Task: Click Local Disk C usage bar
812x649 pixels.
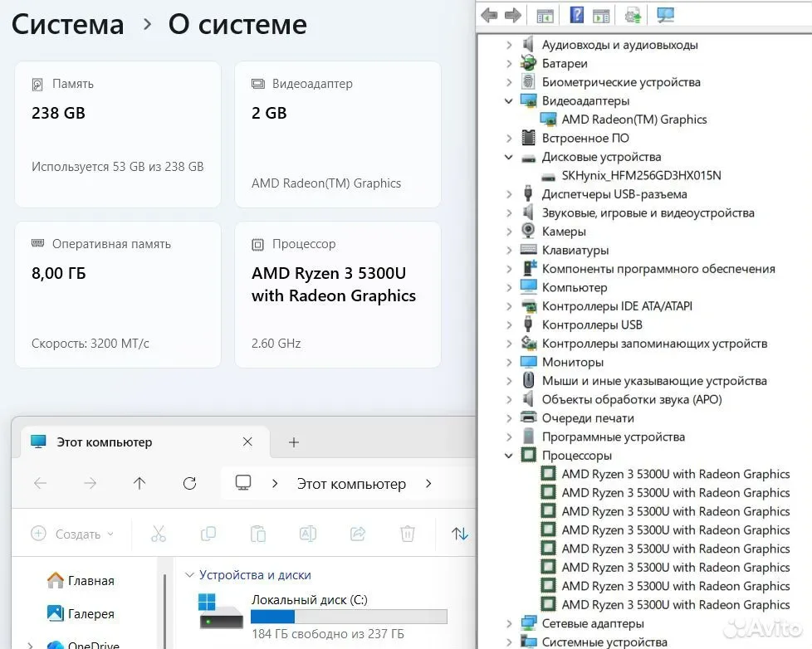Action: pos(349,617)
